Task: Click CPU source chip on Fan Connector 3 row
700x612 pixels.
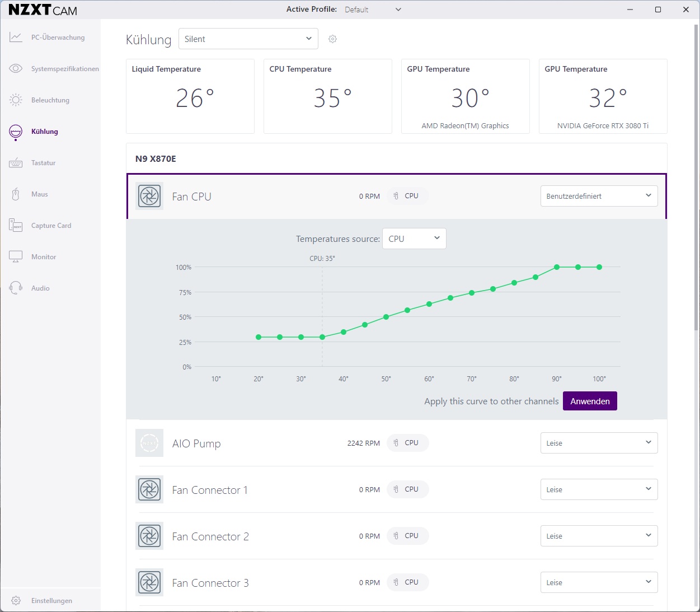Action: (407, 582)
